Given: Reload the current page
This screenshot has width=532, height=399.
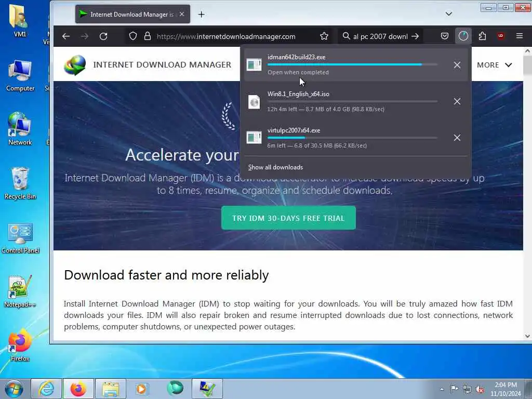Looking at the screenshot, I should click(103, 36).
